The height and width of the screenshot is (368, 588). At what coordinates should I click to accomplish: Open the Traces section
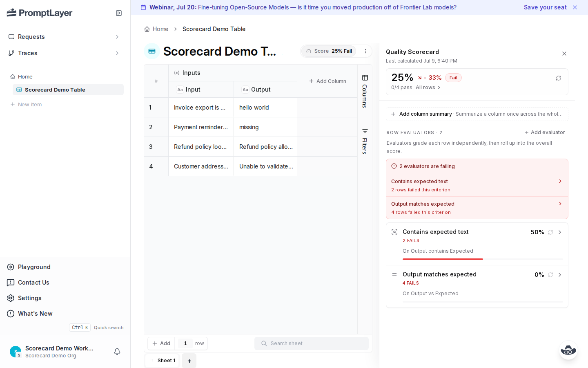pyautogui.click(x=65, y=53)
